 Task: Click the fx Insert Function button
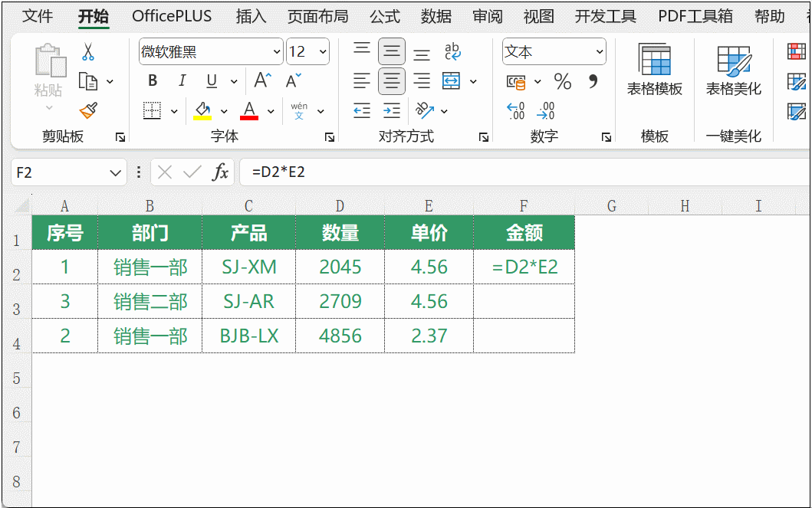tap(220, 172)
